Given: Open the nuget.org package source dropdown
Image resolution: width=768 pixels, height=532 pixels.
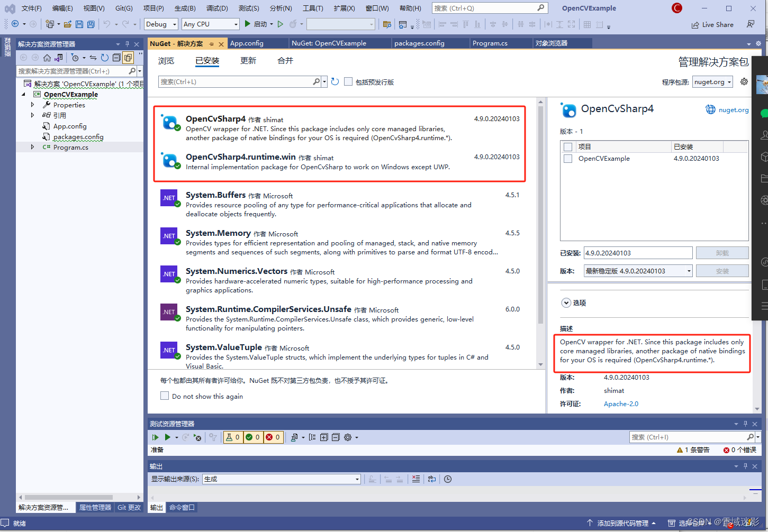Looking at the screenshot, I should [x=712, y=82].
